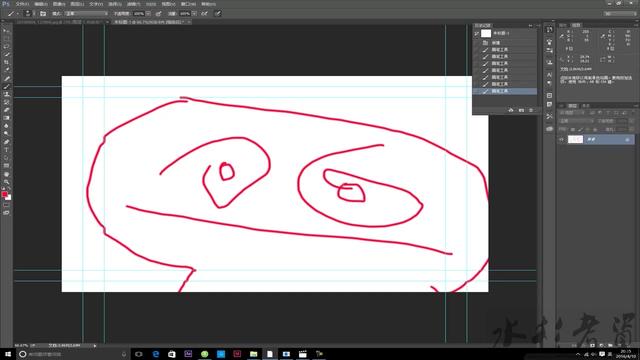Select the Path Selection tool
This screenshot has height=360, width=640.
(6, 158)
